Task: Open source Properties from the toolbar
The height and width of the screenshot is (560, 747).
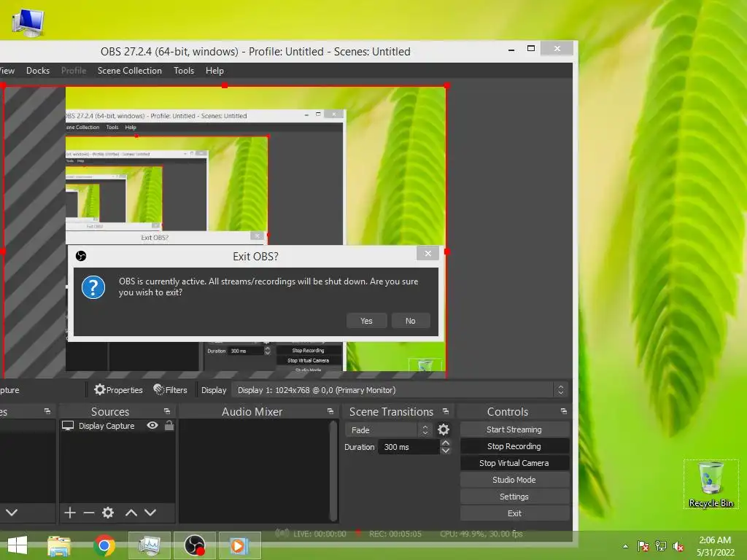Action: coord(118,390)
